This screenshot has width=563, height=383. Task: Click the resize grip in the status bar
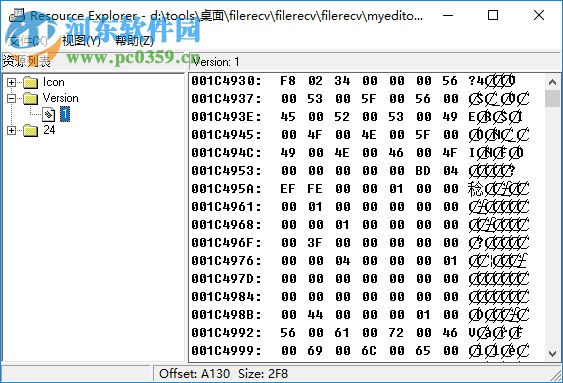pos(556,376)
